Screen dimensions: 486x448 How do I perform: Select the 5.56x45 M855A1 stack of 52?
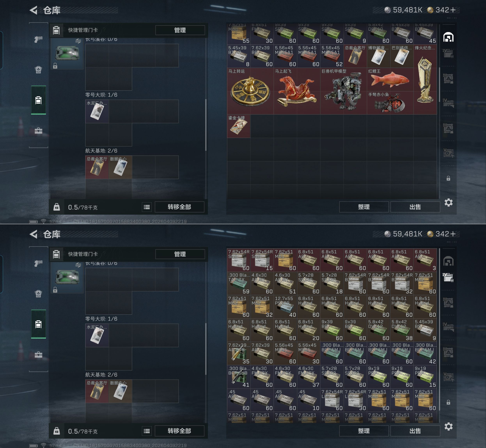(332, 56)
